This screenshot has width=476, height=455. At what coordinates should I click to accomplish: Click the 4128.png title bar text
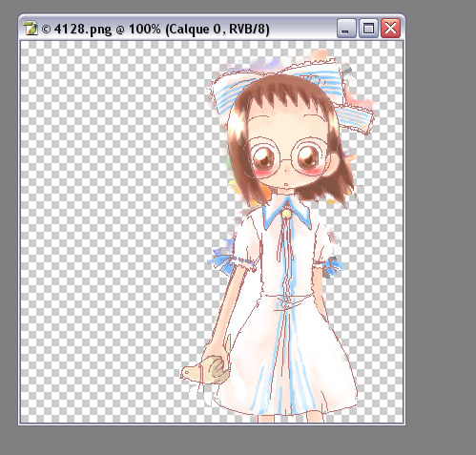tap(155, 30)
